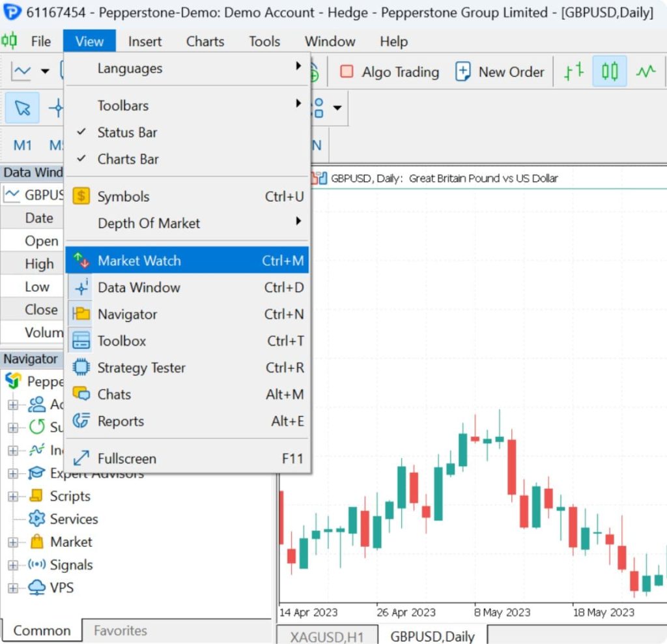Select the M1 timeframe
This screenshot has height=644, width=667.
click(23, 145)
